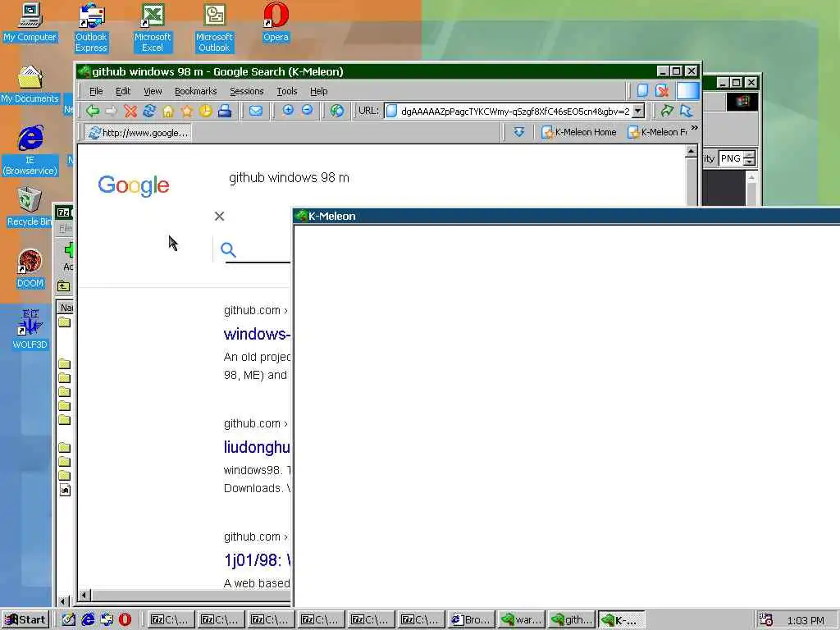Select IE (Browservice) desktop icon

(x=30, y=150)
